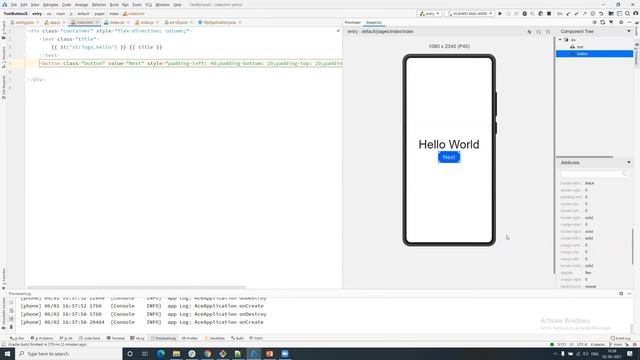The height and width of the screenshot is (360, 640).
Task: Run the app with the green play icon
Action: (x=500, y=13)
